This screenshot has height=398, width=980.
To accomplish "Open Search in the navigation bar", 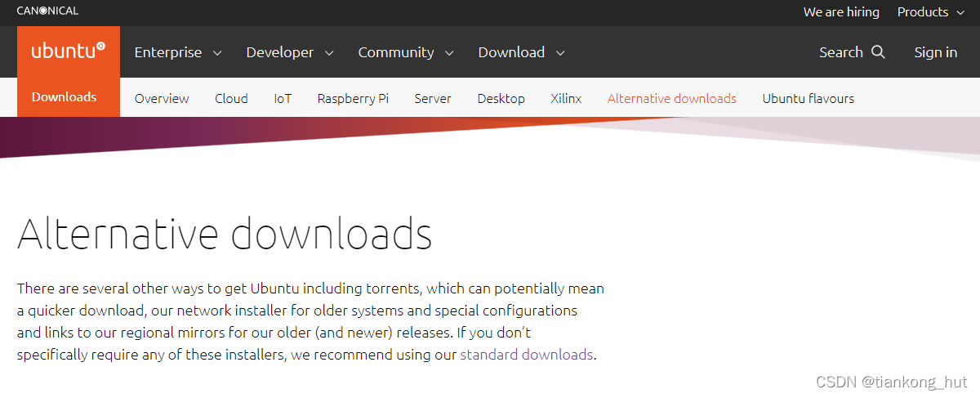I will point(852,52).
